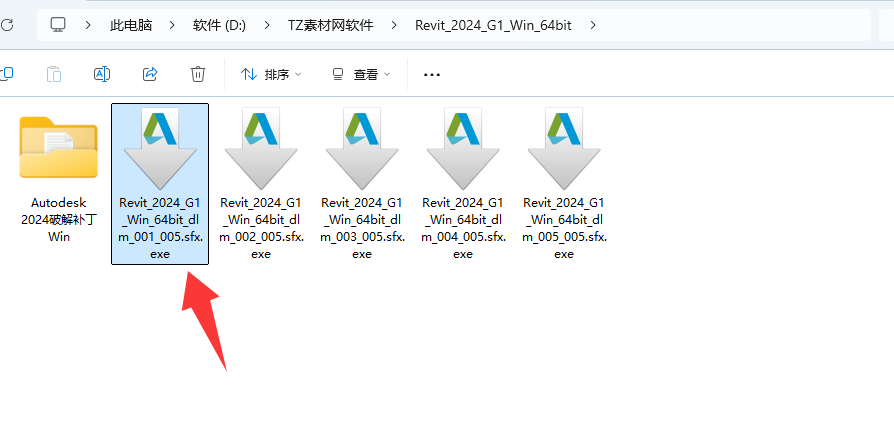Select the Autodesk 2024破解补丁 Win folder icon
894x444 pixels.
click(59, 147)
